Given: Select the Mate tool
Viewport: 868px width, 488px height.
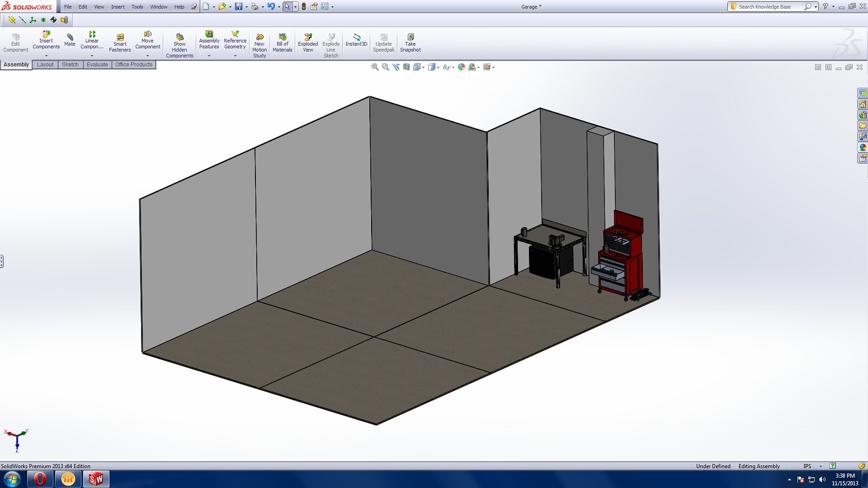Looking at the screenshot, I should click(69, 41).
